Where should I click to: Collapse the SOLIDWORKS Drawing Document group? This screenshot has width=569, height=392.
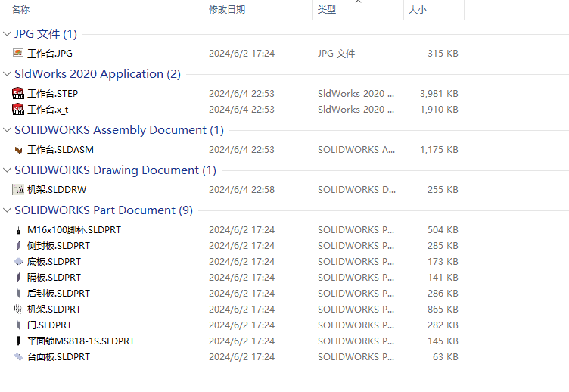point(7,170)
